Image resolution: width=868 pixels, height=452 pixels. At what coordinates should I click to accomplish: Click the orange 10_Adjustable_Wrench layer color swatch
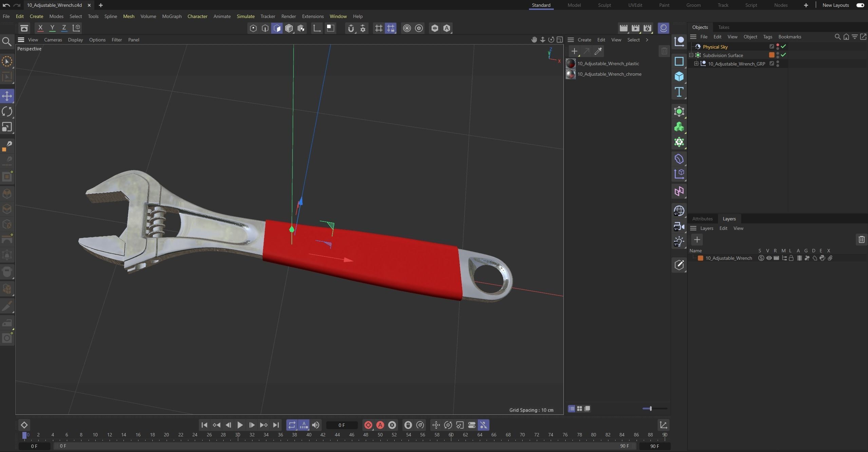point(700,258)
